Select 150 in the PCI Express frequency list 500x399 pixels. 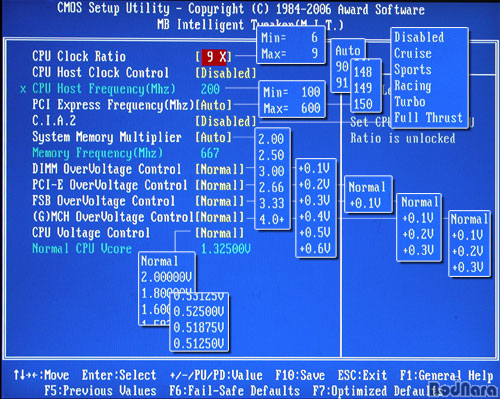363,104
